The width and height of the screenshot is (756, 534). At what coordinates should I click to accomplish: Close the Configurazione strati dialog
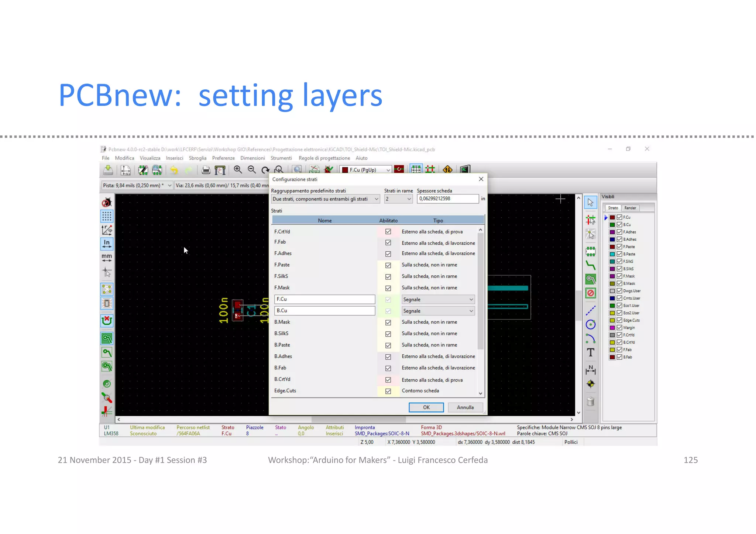tap(481, 179)
